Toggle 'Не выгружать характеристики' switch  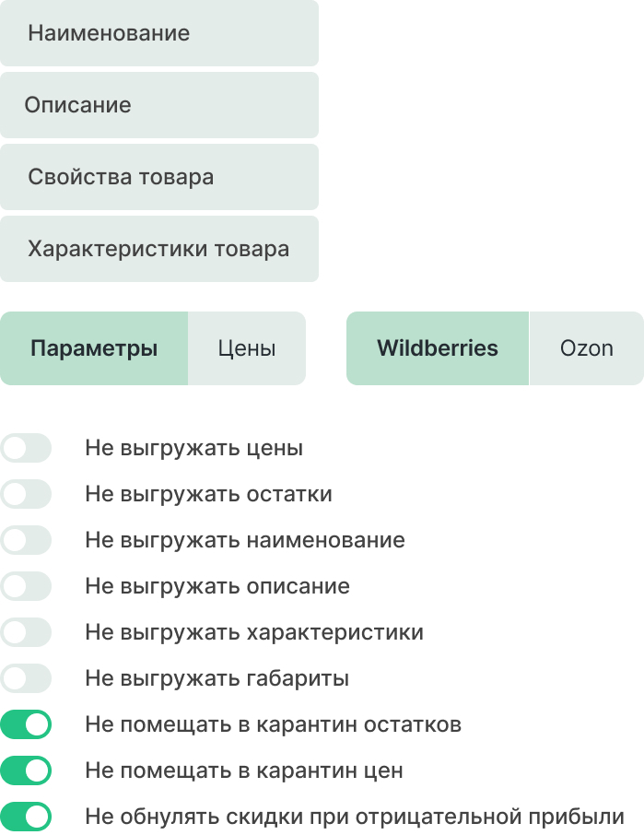coord(26,632)
